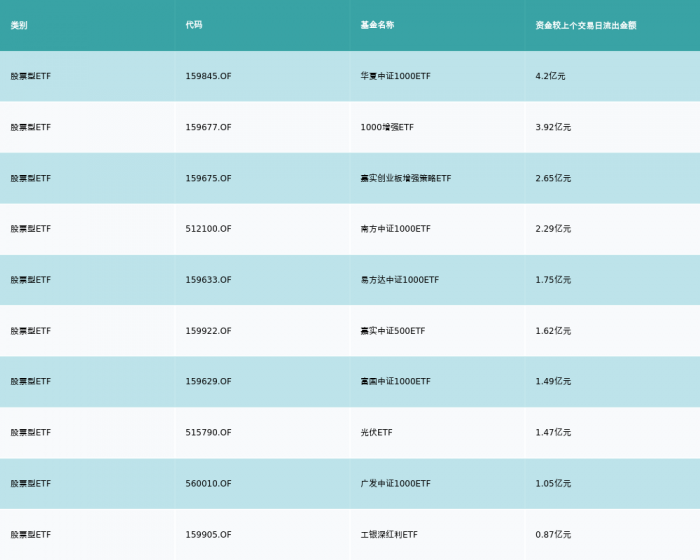This screenshot has height=560, width=700.
Task: Select code 159845.OF
Action: click(208, 76)
